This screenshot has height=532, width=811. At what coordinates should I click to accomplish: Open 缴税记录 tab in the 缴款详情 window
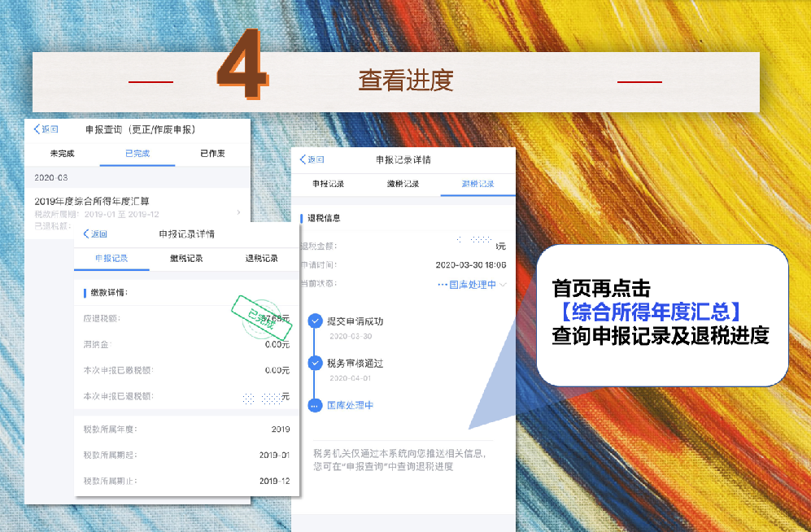coord(186,258)
